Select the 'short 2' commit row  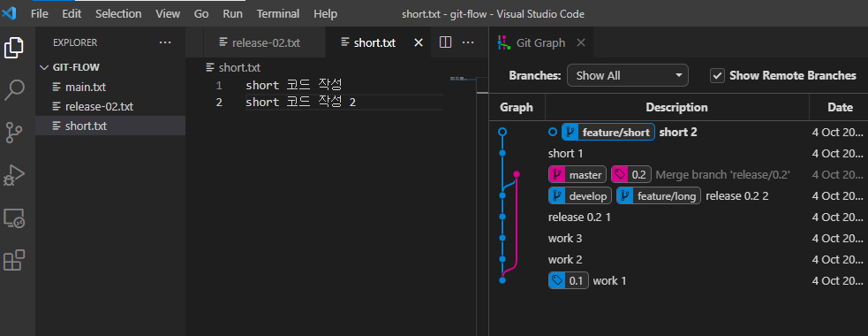[x=679, y=132]
